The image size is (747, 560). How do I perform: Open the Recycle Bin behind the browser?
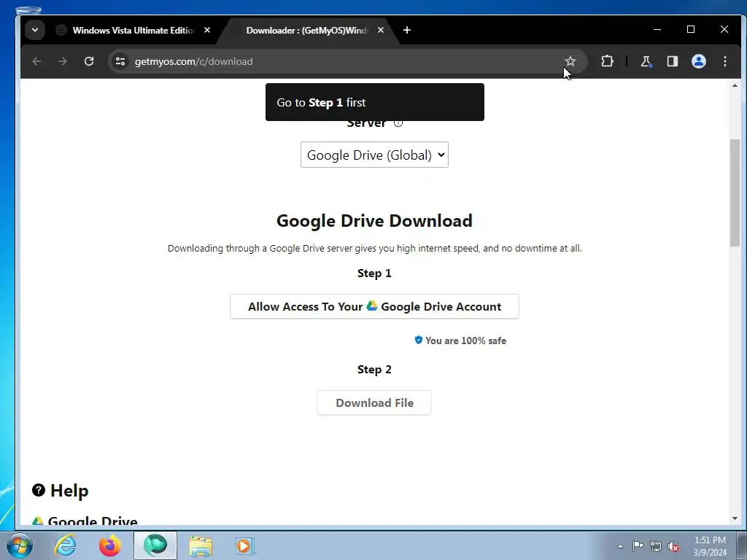click(x=28, y=10)
